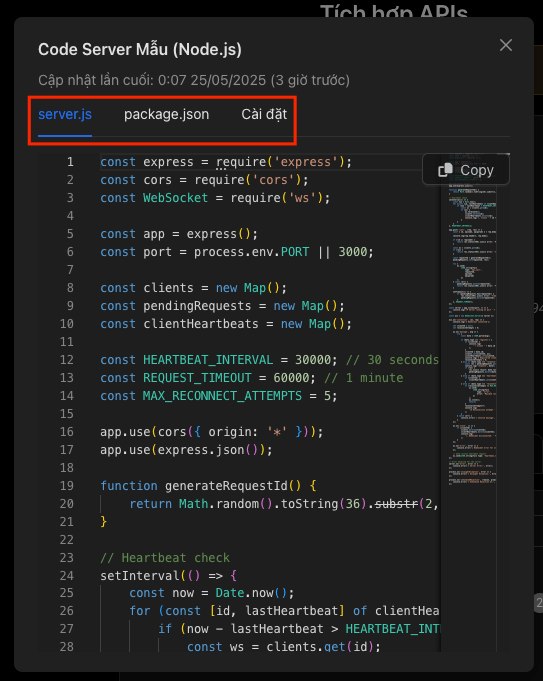Click line number 19 in gutter
543x681 pixels.
pyautogui.click(x=66, y=486)
